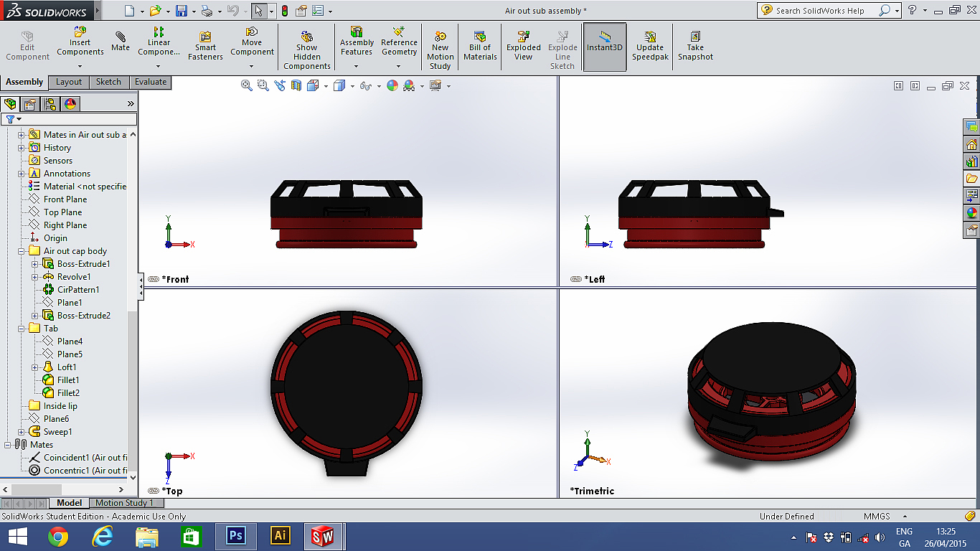
Task: Click the Mate tool in the Assembly toolbar
Action: (120, 42)
